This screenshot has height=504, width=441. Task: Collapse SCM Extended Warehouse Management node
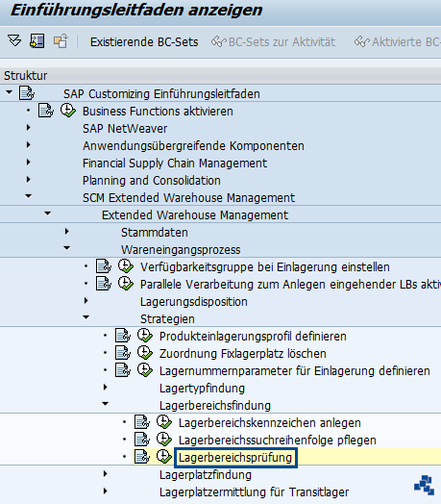tap(28, 196)
